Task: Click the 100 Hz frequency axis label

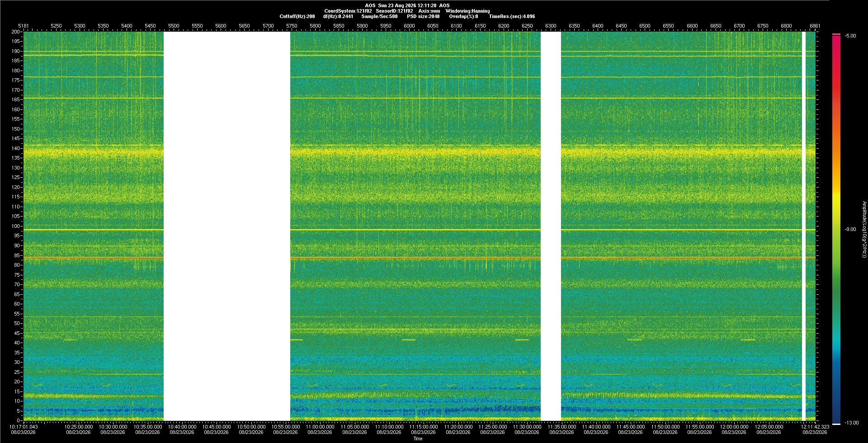Action: (16, 226)
